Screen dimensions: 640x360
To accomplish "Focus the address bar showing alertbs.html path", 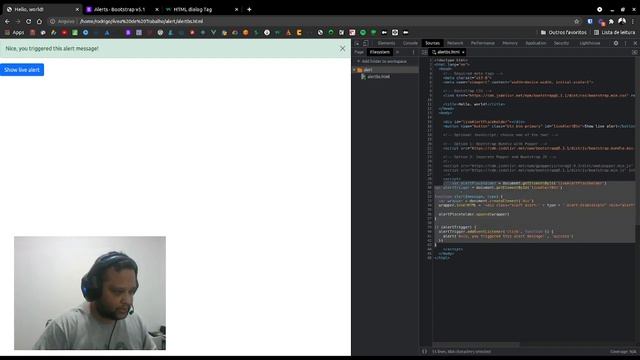I will pyautogui.click(x=310, y=21).
